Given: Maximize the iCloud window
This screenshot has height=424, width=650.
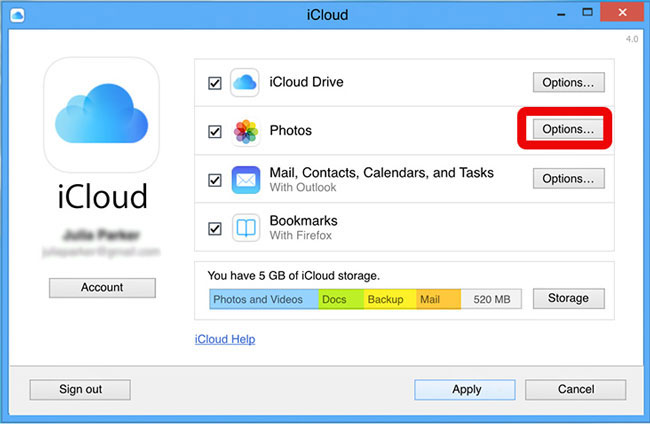Looking at the screenshot, I should tap(587, 12).
